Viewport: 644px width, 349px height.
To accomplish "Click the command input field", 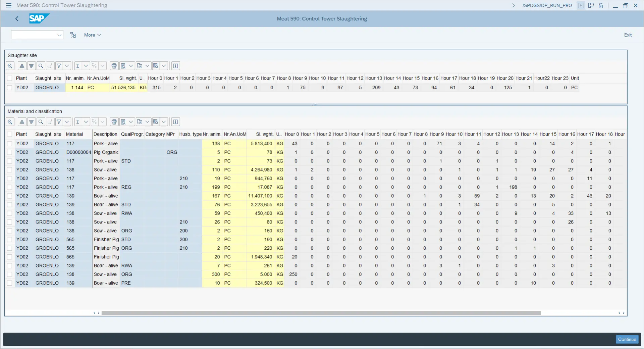I will (x=34, y=35).
